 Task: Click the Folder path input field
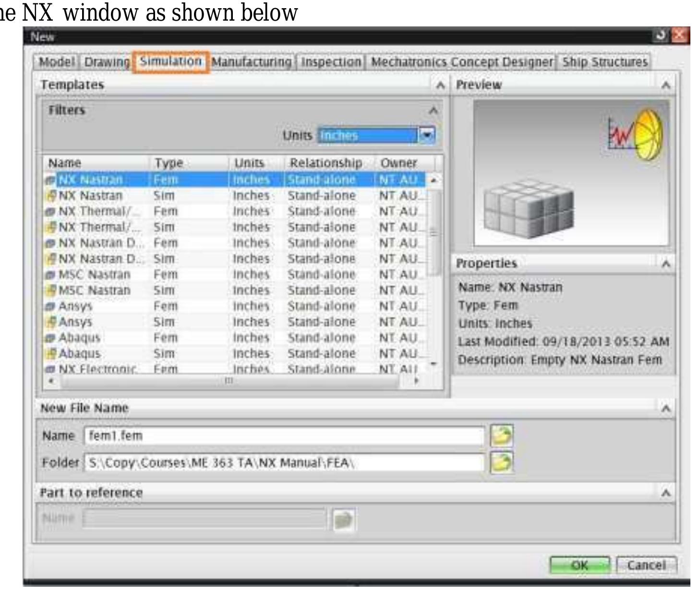pos(284,463)
